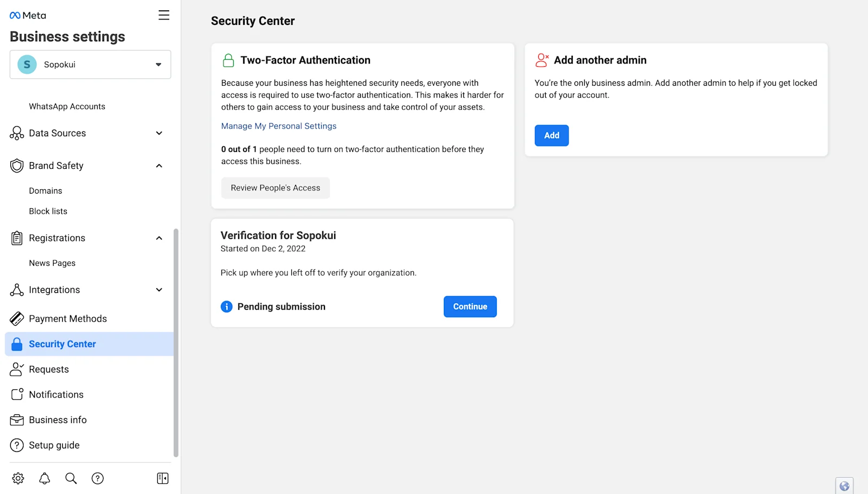Screen dimensions: 868x494
Task: Open Block lists under Brand Safety
Action: click(x=48, y=211)
